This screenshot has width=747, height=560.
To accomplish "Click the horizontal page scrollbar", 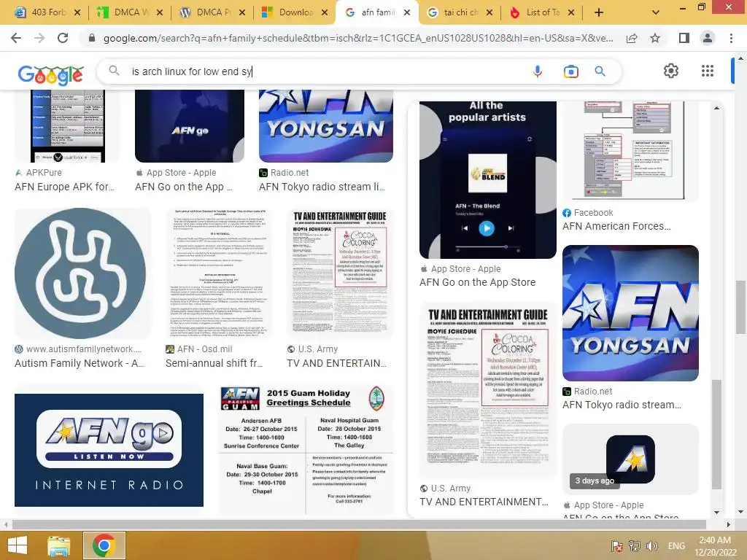I will coord(360,524).
